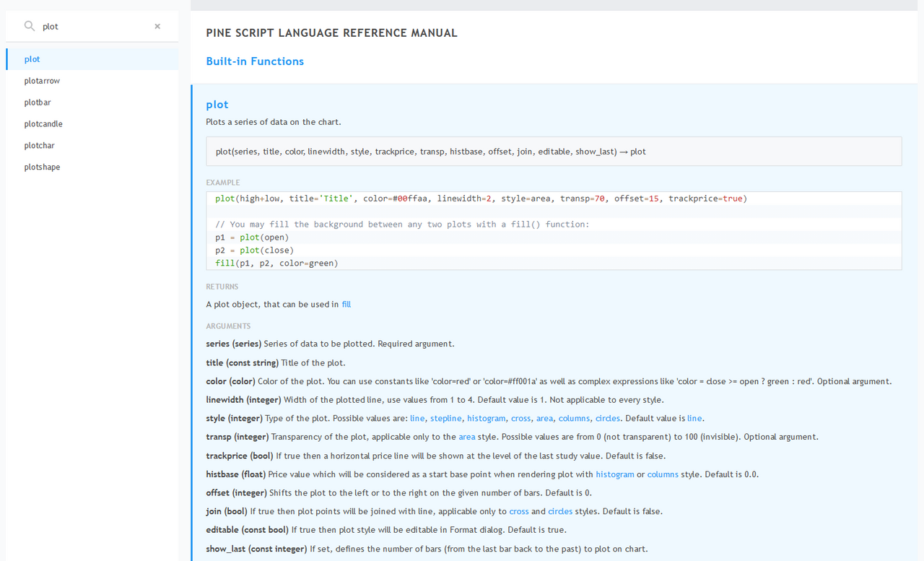Click 'editable (const bool)' argument name
Viewport: 924px width, 561px height.
[x=247, y=531]
